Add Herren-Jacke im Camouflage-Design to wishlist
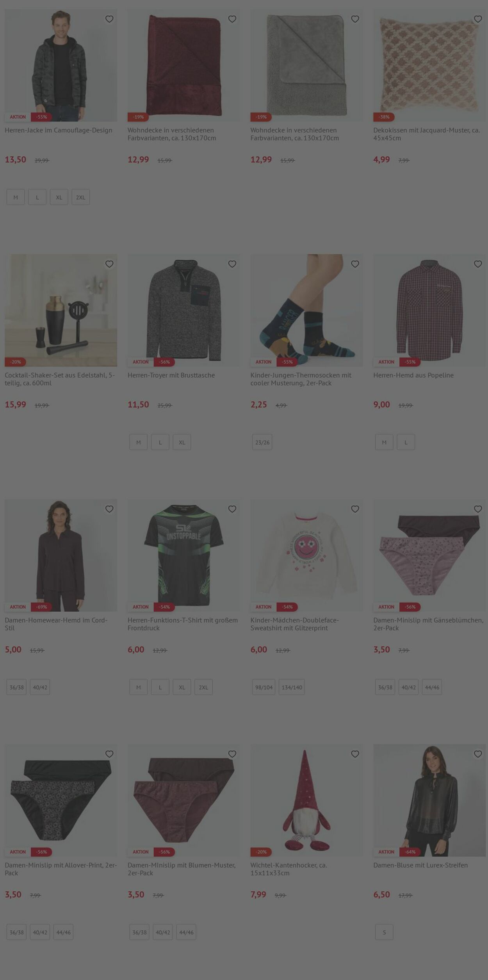The width and height of the screenshot is (488, 980). tap(109, 19)
